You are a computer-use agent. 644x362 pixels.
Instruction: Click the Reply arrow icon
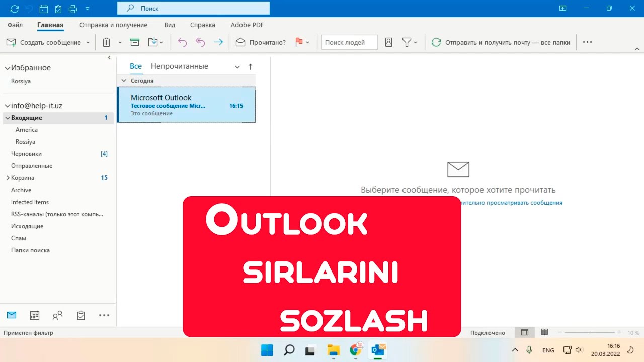tap(182, 42)
